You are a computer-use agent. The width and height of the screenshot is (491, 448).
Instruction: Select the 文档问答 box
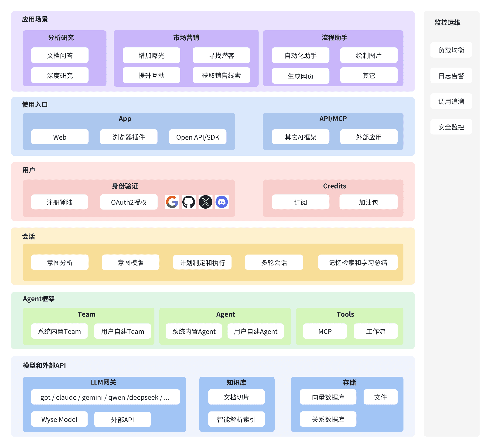60,55
